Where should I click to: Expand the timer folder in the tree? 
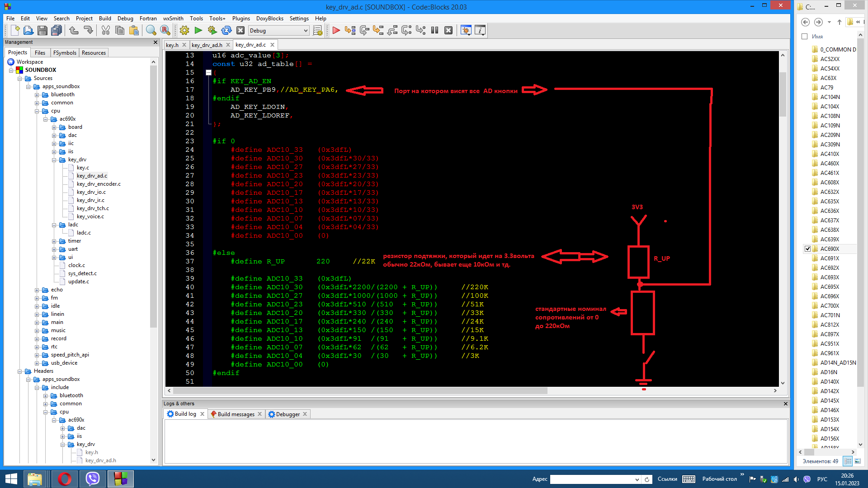coord(54,241)
